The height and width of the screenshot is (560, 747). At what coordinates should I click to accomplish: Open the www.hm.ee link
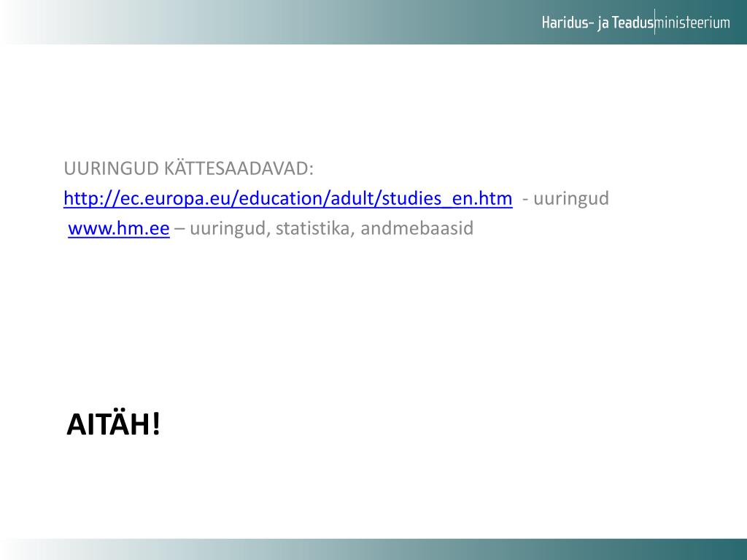tap(119, 228)
